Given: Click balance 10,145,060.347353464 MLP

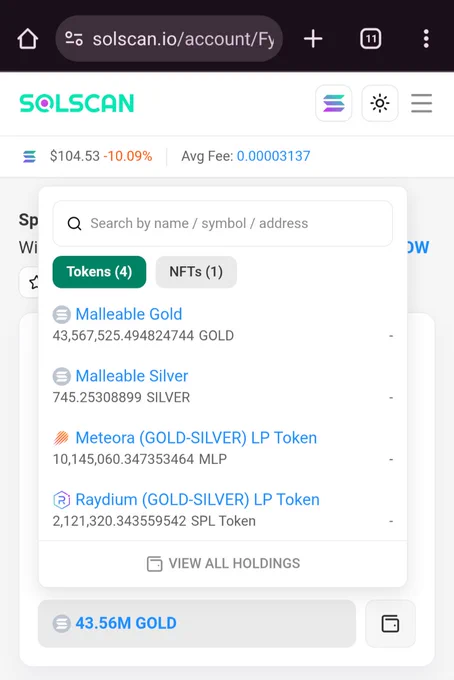Looking at the screenshot, I should point(140,459).
